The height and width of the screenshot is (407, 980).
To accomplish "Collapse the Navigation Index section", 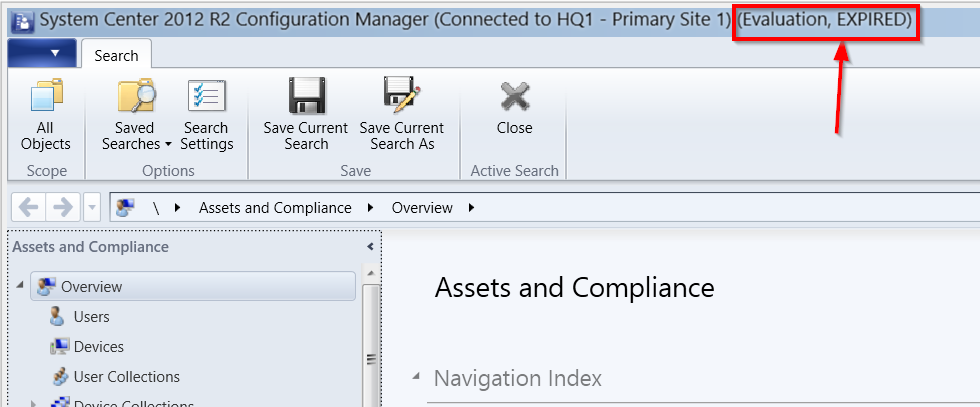I will point(416,376).
